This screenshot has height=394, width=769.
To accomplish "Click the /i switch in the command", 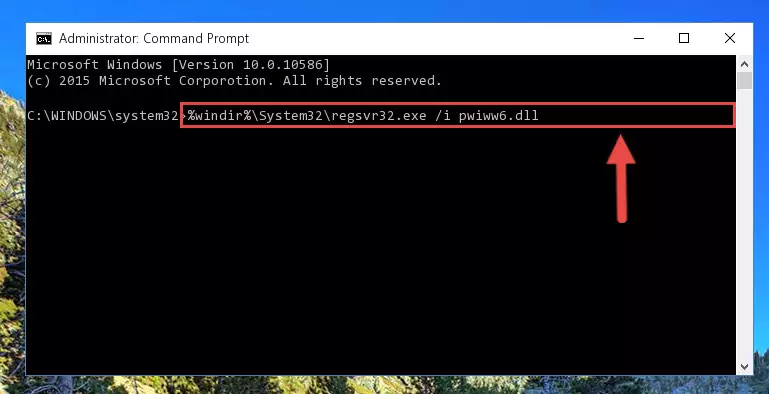I will point(439,116).
